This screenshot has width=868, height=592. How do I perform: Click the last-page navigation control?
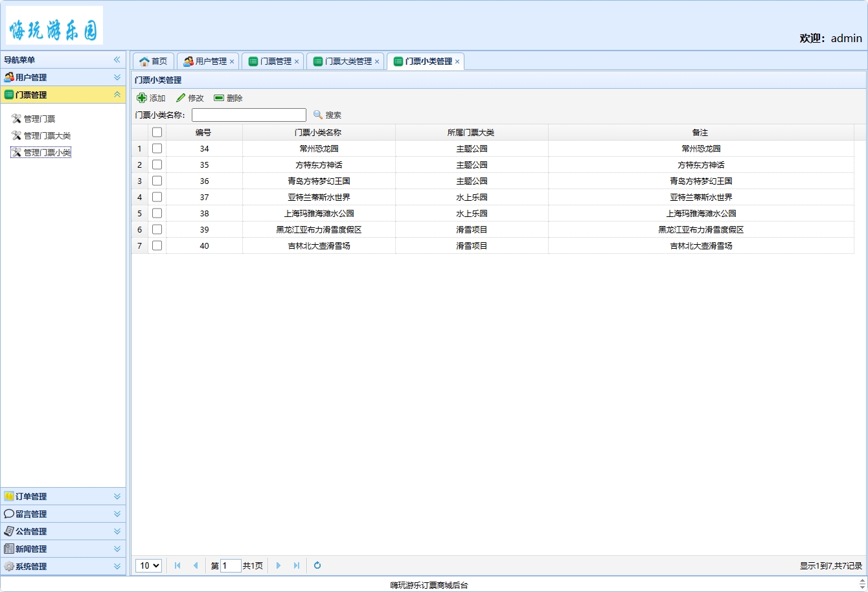tap(296, 565)
